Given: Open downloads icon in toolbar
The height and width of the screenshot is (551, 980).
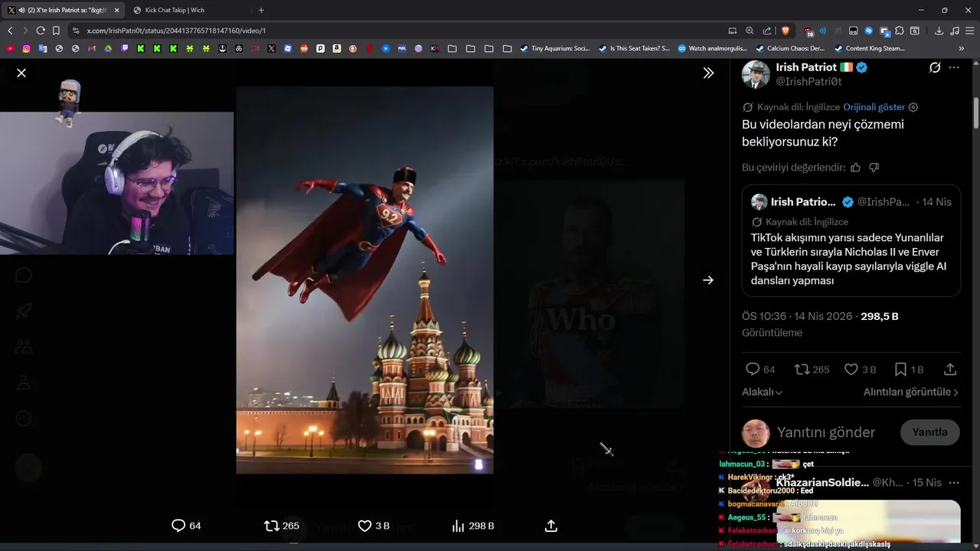Looking at the screenshot, I should click(939, 31).
